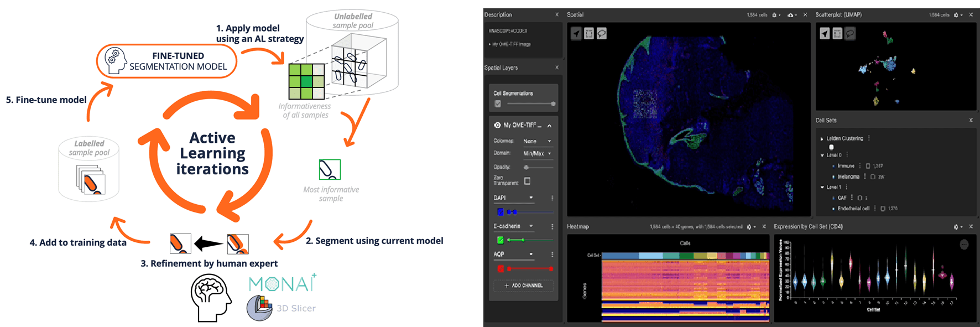This screenshot has height=327, width=980.
Task: Open the E-cadherin channel selector dropdown
Action: coord(514,226)
